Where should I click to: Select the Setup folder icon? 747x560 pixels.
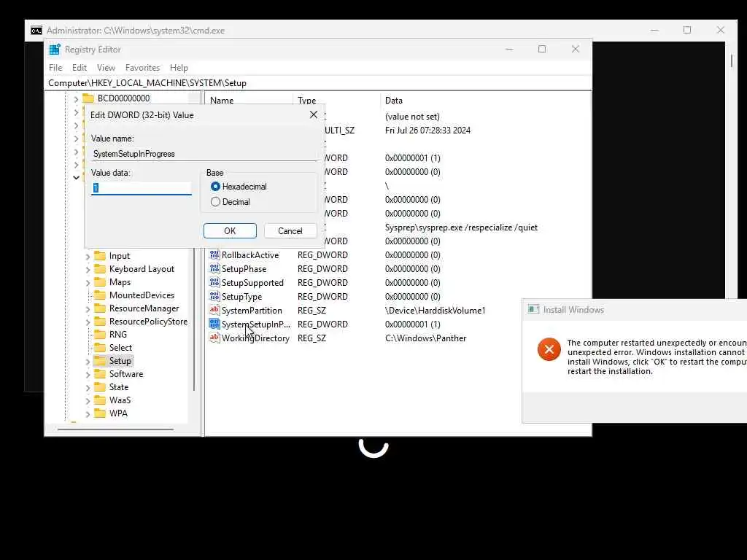pyautogui.click(x=99, y=360)
